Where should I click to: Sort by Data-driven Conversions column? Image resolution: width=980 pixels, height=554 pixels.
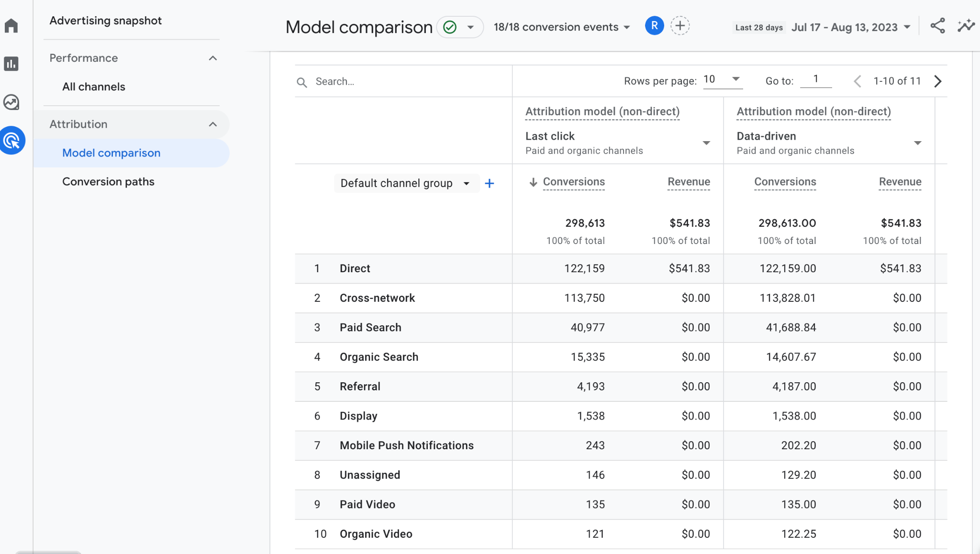tap(785, 182)
